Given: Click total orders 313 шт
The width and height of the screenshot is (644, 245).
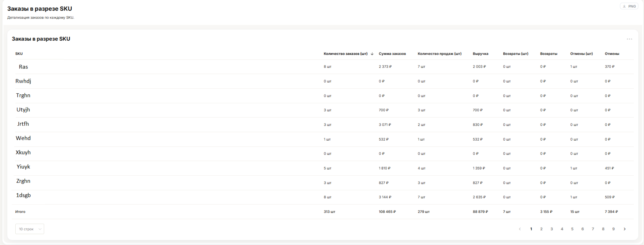Looking at the screenshot, I should click(329, 212).
